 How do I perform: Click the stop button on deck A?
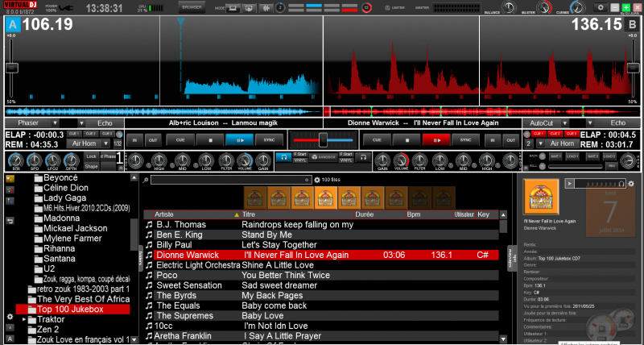pos(210,139)
